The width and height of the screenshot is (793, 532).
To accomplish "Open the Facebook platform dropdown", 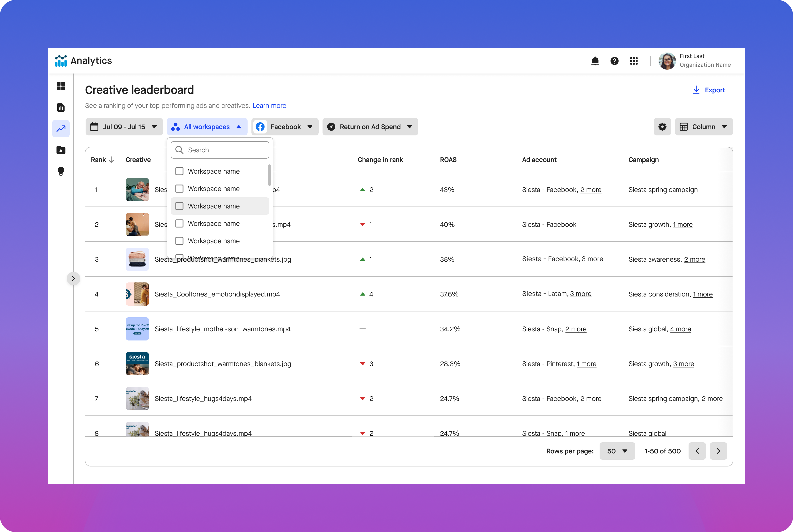I will (285, 126).
